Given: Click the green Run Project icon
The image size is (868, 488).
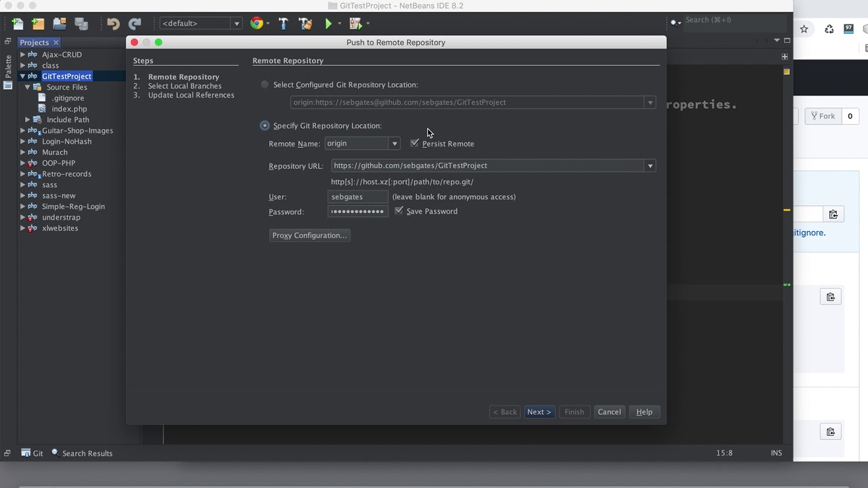Looking at the screenshot, I should 328,24.
